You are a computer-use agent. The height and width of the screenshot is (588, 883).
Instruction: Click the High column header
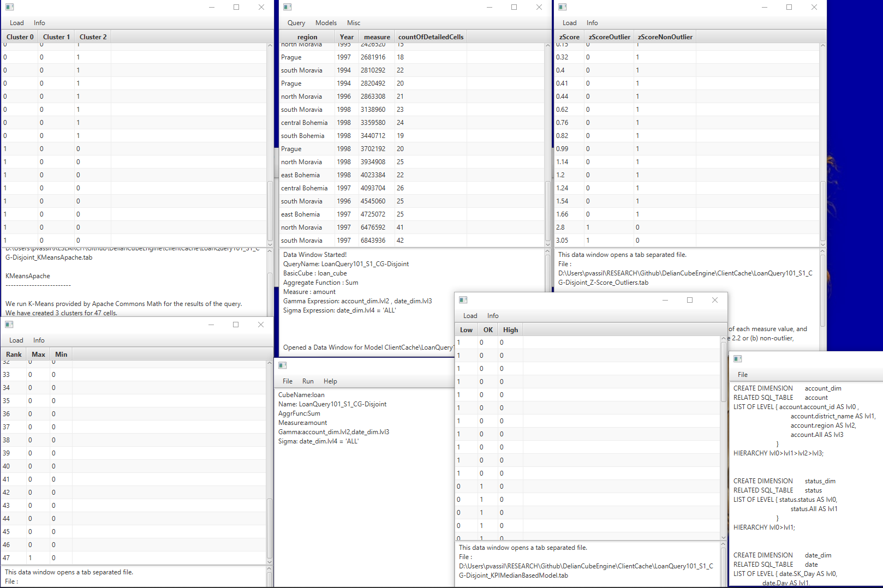point(510,330)
